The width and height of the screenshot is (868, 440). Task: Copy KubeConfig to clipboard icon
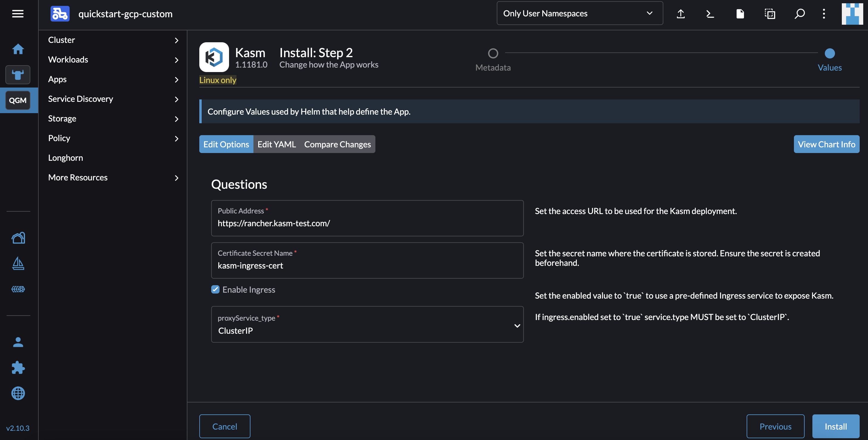[x=770, y=14]
